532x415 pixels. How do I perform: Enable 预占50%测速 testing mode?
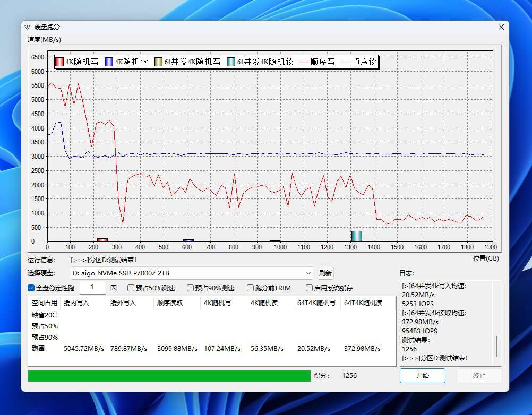[130, 288]
